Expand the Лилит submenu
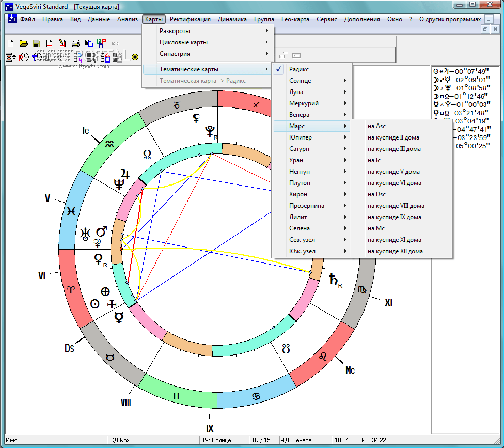Image resolution: width=504 pixels, height=448 pixels. pyautogui.click(x=312, y=217)
